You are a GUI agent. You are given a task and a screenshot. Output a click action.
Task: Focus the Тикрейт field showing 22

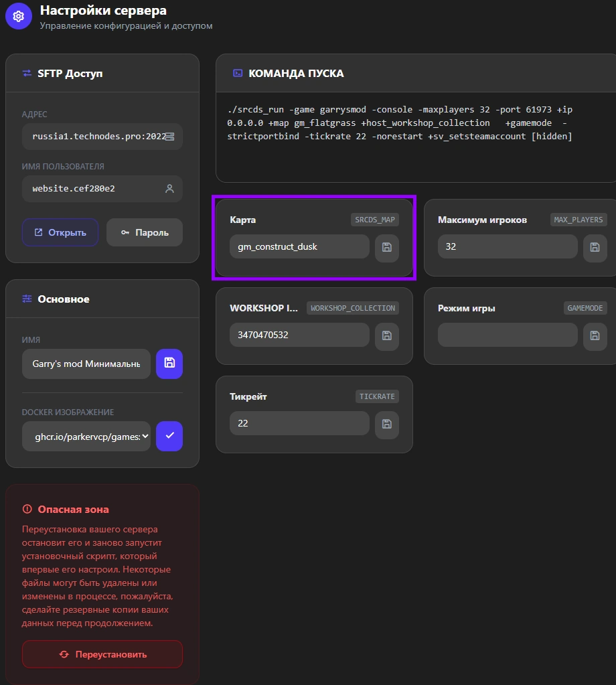(300, 423)
